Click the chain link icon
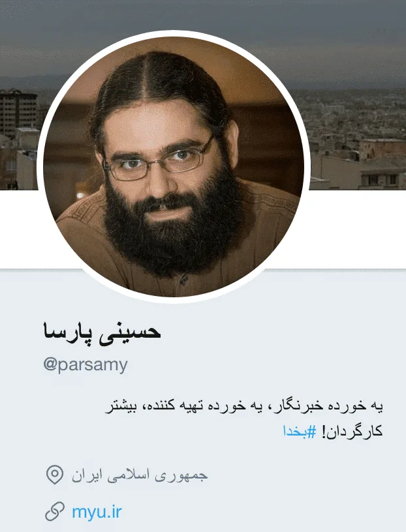Screen dimensions: 406x532 pos(55,511)
